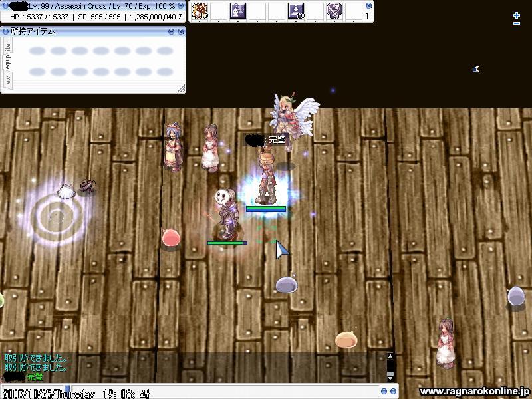532x399 pixels.
Task: Use the purple question-mark figures skill icon
Action: (x=238, y=11)
